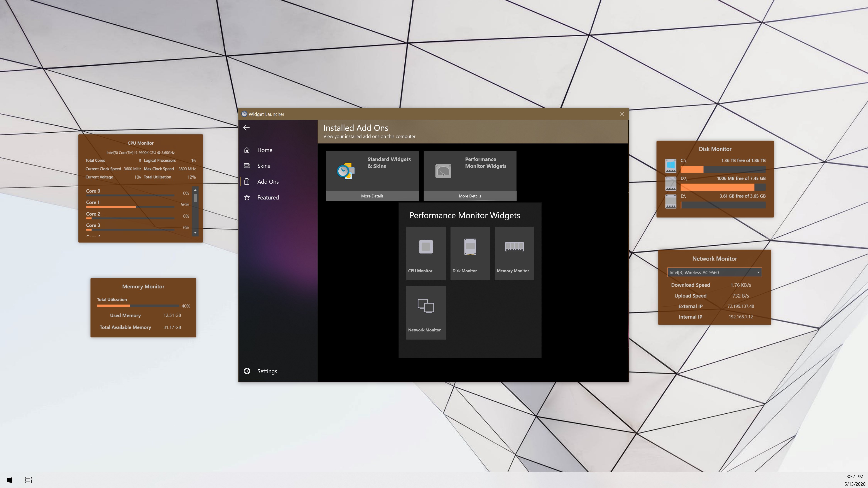Open the Settings gear in sidebar

pos(247,371)
